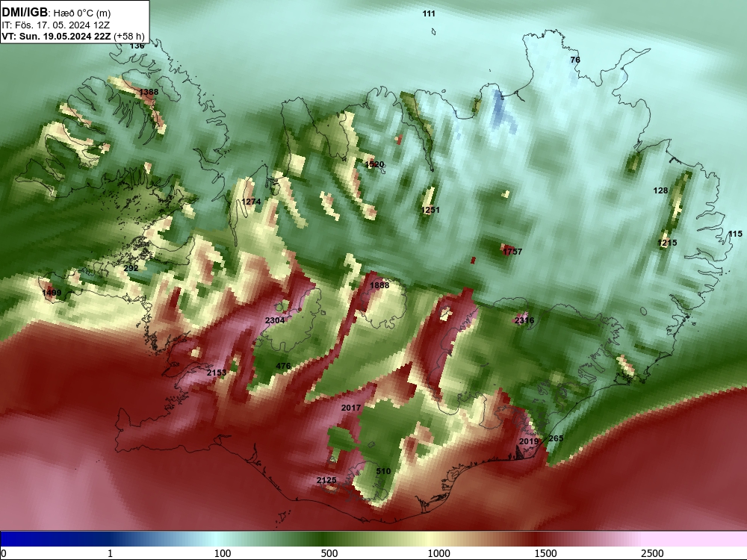
Task: Click the map value 2153
Action: (217, 373)
